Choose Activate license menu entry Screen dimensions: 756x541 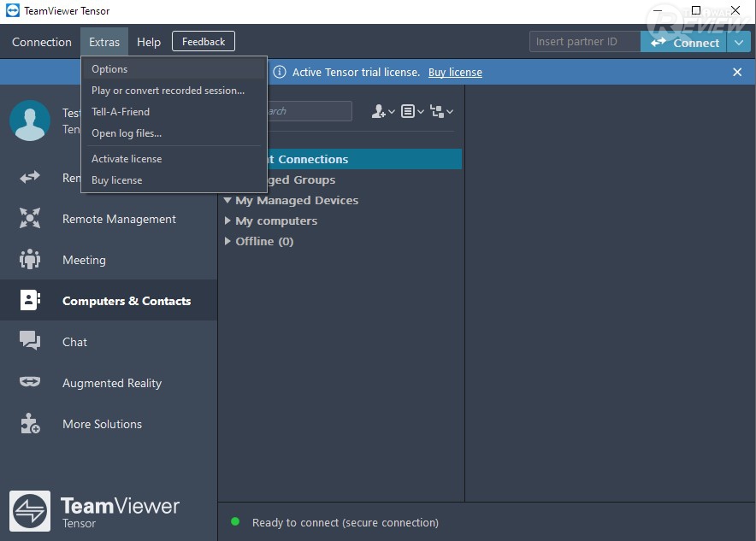[174, 158]
